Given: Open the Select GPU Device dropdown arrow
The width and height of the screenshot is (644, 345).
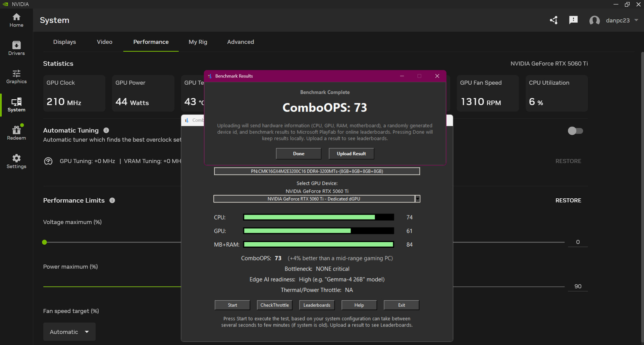Looking at the screenshot, I should coord(418,199).
